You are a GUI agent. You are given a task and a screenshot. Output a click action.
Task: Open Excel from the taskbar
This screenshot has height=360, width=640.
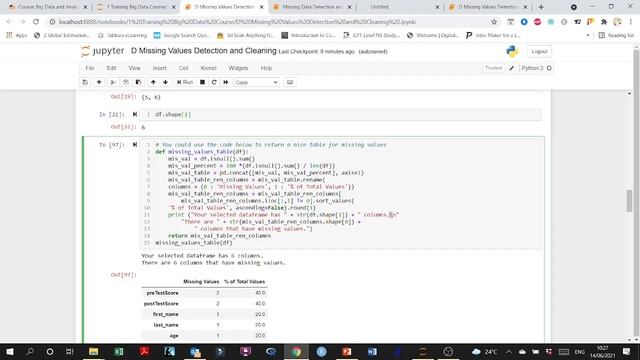tap(119, 351)
